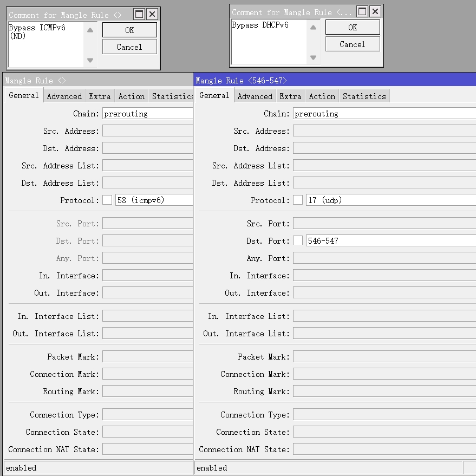
Task: Click In. Interface field in <546-547> rule
Action: click(x=384, y=275)
